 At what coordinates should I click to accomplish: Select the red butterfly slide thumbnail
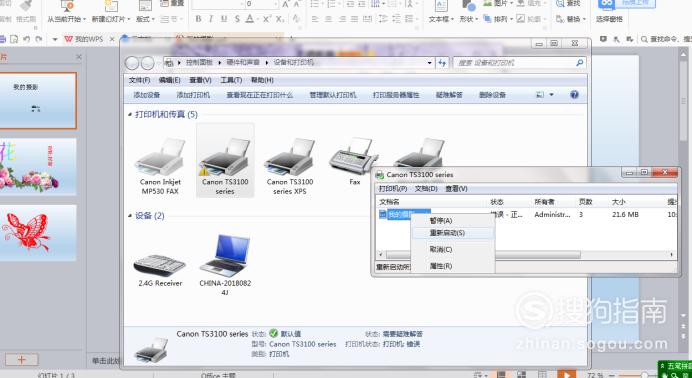click(38, 233)
